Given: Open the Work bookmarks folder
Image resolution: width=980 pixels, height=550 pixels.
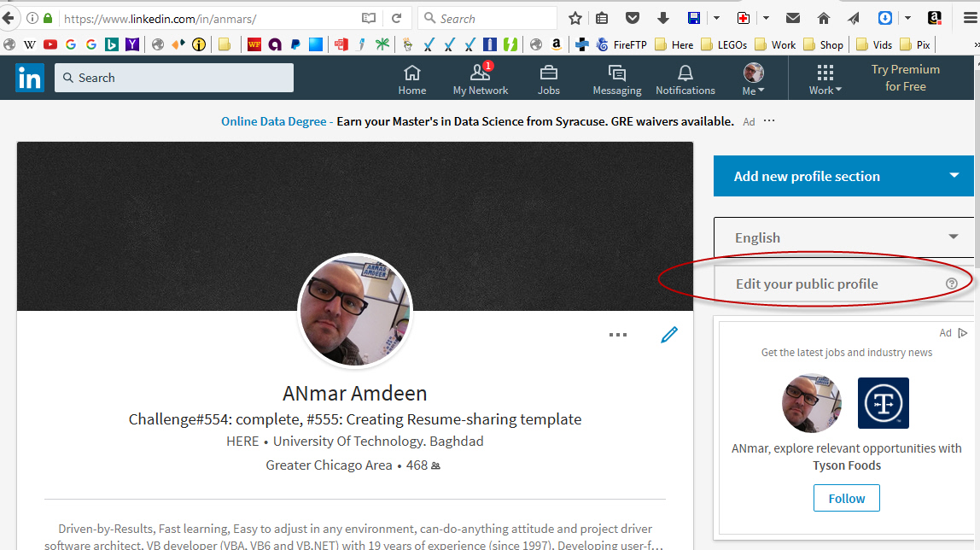Looking at the screenshot, I should pos(774,44).
